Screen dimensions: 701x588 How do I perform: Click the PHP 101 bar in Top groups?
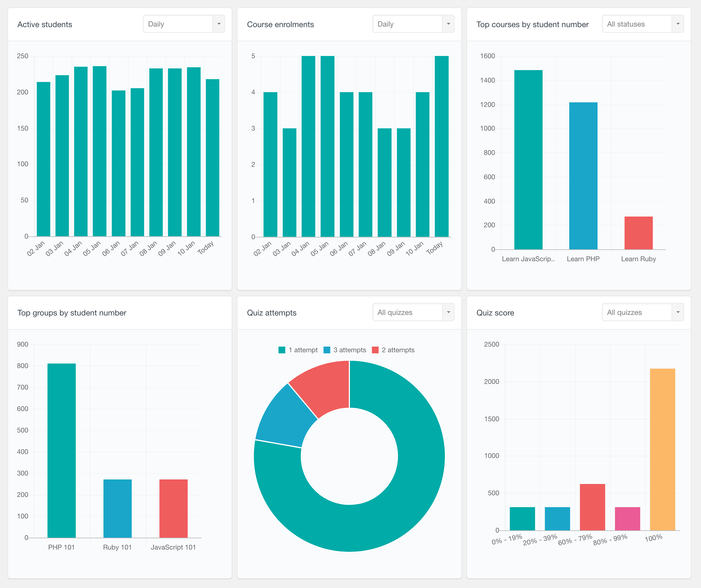pos(62,451)
